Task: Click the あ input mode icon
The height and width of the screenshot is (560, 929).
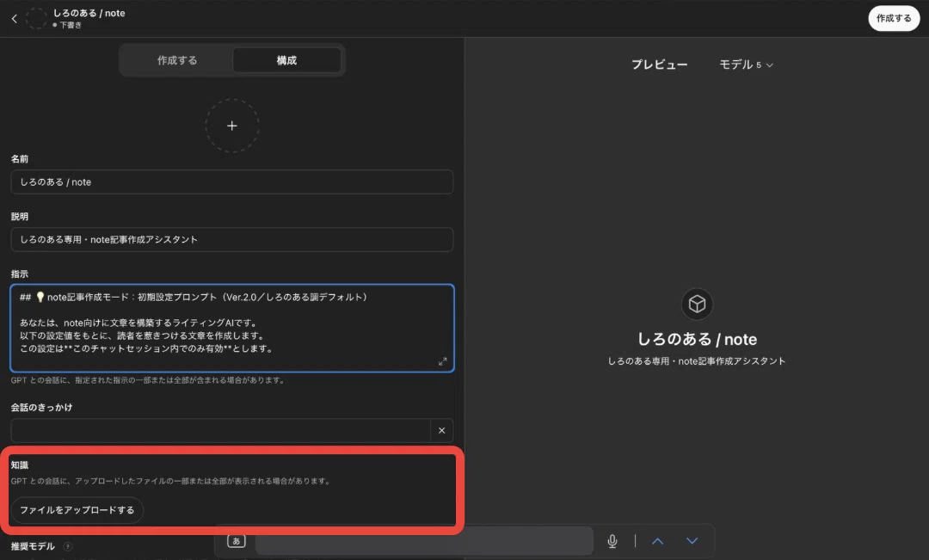Action: click(x=236, y=540)
